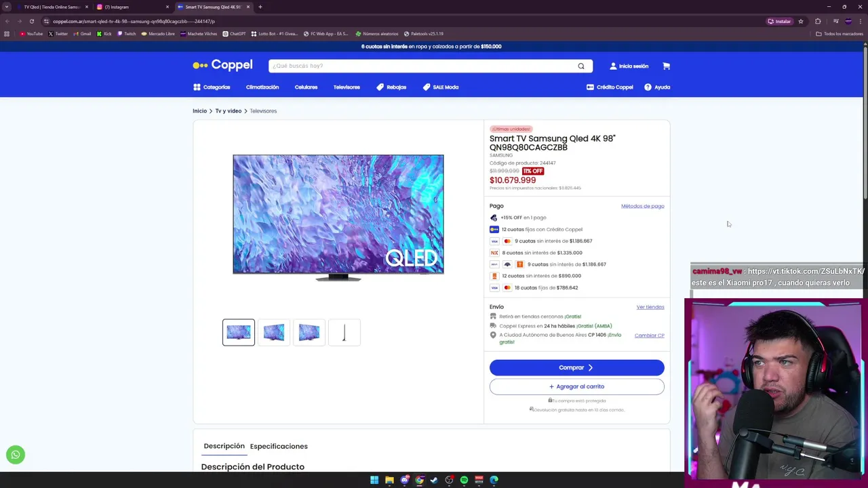Image resolution: width=868 pixels, height=488 pixels.
Task: Open the Números aleatorios bookmark
Action: (377, 33)
